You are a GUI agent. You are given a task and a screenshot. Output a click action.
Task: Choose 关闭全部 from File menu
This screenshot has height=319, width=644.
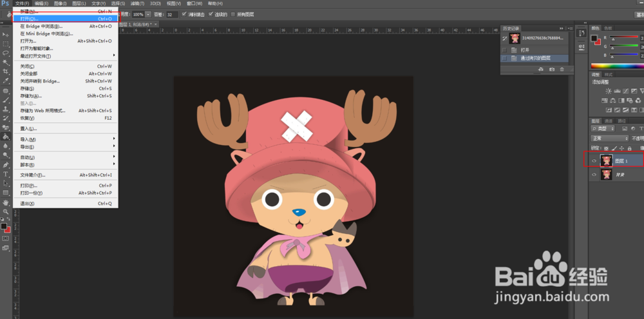point(66,73)
